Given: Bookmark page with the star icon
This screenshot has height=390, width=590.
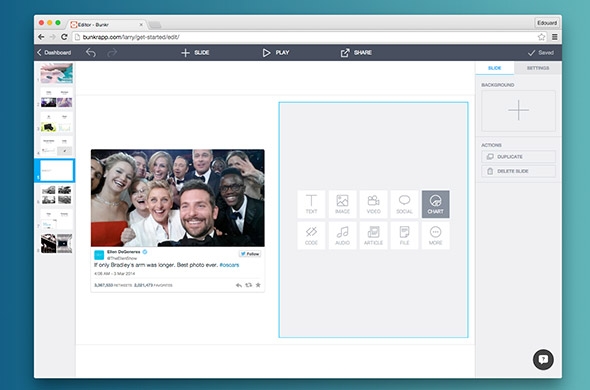Looking at the screenshot, I should coord(541,37).
